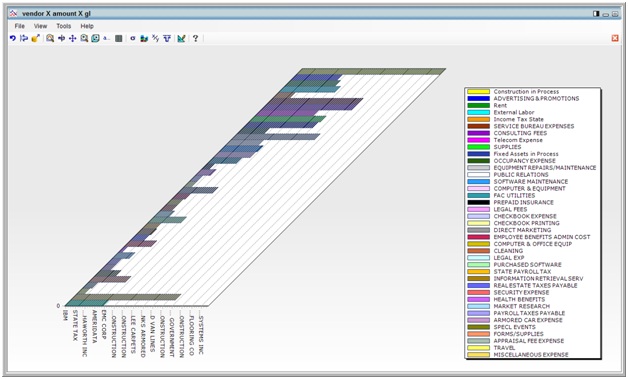Click the undo arrow toolbar icon
The width and height of the screenshot is (628, 379).
click(13, 38)
